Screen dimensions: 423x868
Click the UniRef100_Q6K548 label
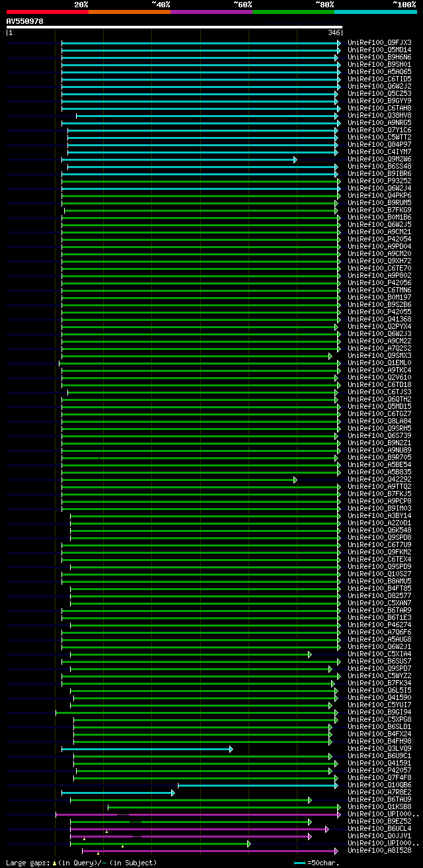pos(379,530)
